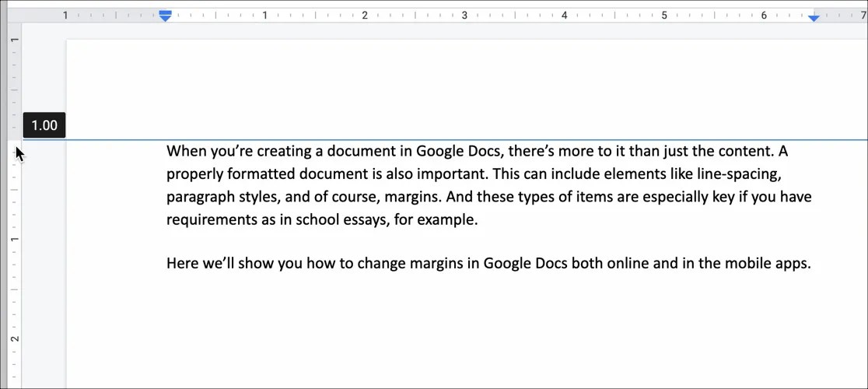
Task: Select the right indent triangle on ruler
Action: click(814, 19)
